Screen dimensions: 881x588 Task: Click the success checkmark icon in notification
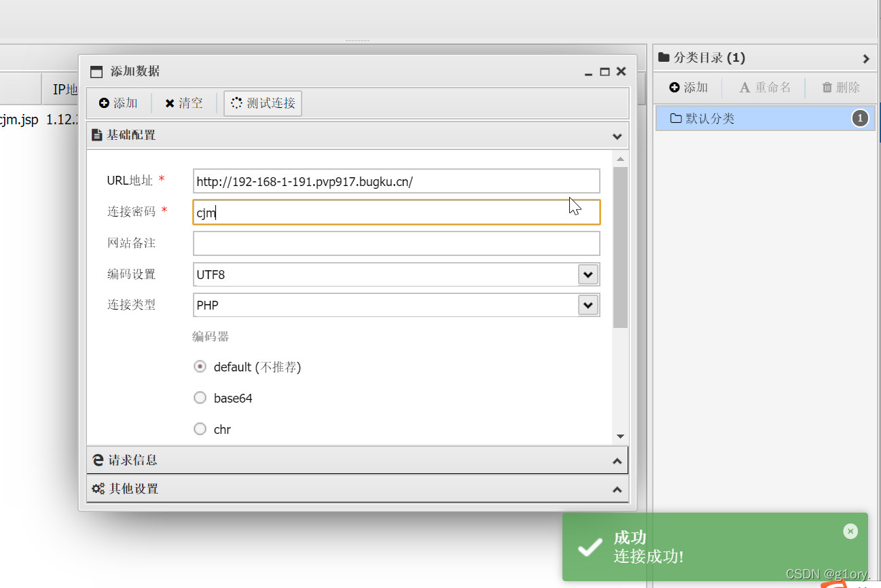(x=590, y=547)
